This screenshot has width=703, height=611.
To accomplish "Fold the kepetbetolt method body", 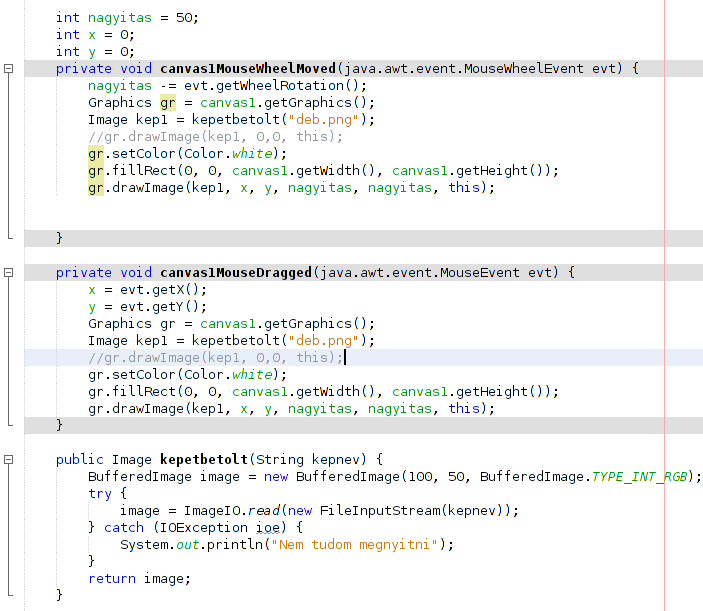I will [8, 459].
